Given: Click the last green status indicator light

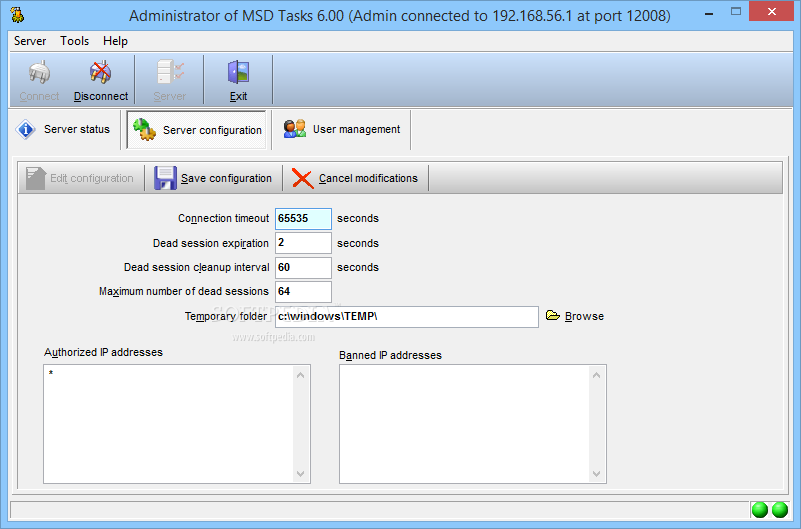Looking at the screenshot, I should (x=780, y=510).
